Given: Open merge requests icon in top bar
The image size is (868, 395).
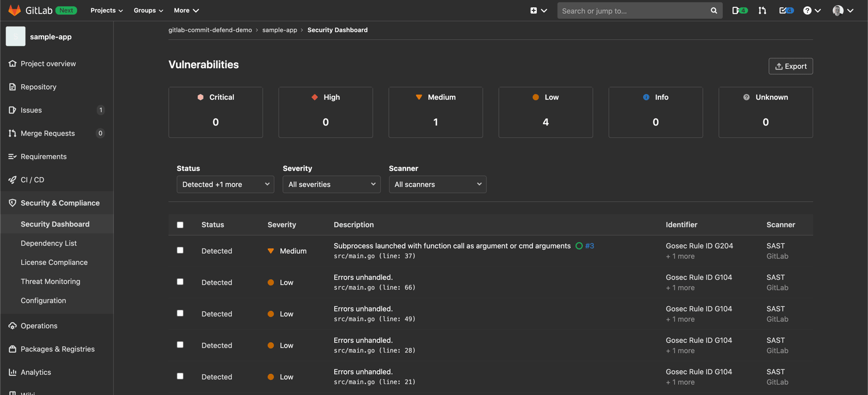Looking at the screenshot, I should 762,10.
